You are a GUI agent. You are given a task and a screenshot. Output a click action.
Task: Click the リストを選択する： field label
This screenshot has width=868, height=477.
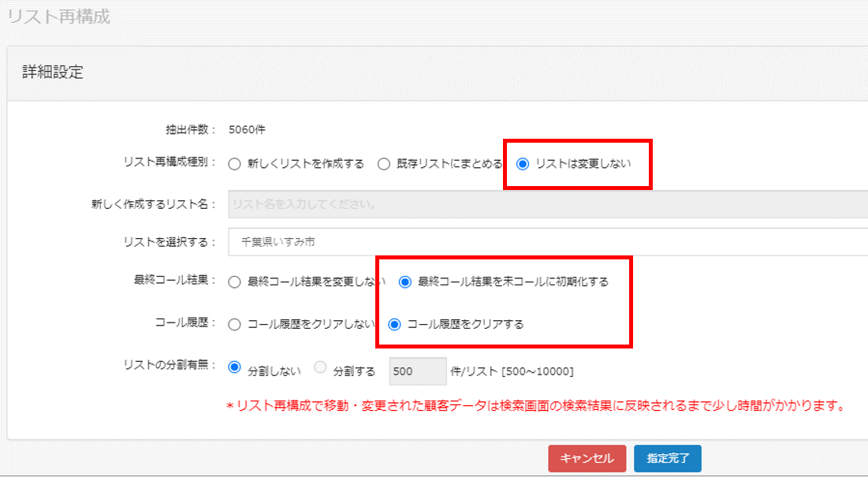(170, 242)
